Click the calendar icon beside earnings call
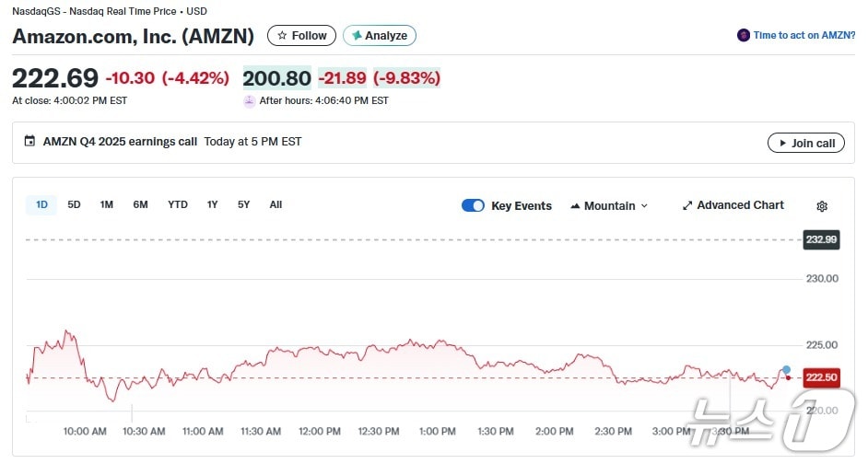 point(30,142)
